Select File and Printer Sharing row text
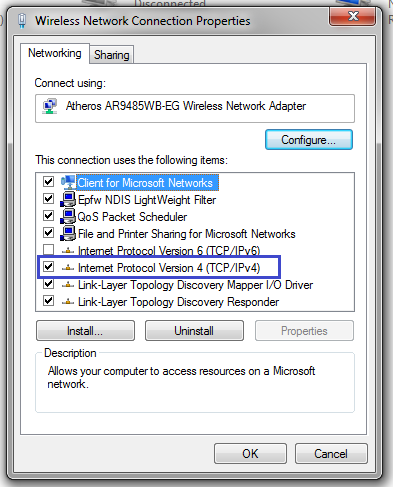393x487 pixels. point(187,234)
